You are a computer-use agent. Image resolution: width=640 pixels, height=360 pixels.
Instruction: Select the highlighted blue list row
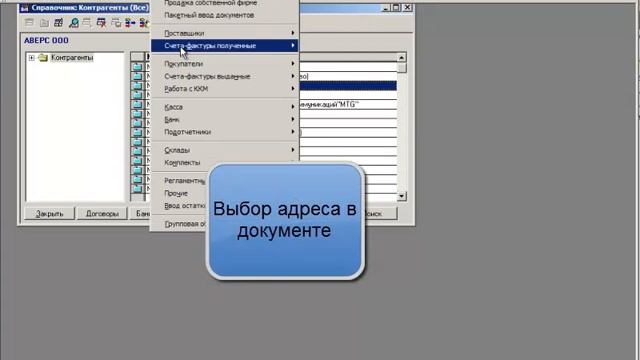click(348, 86)
